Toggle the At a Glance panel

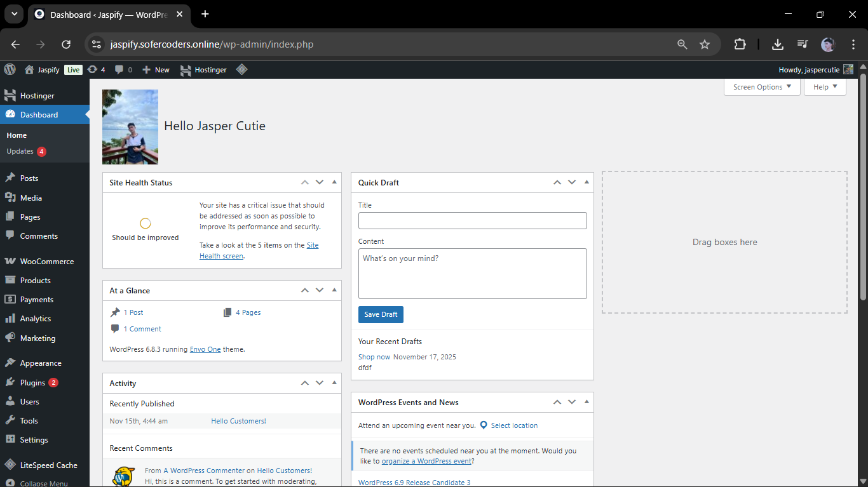334,290
